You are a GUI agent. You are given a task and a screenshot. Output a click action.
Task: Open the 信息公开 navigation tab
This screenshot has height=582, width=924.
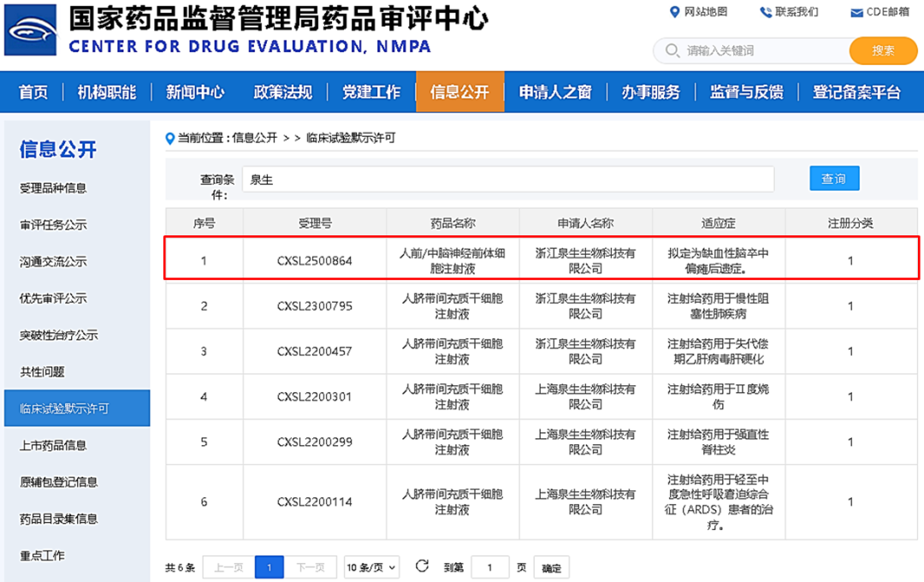pyautogui.click(x=459, y=92)
